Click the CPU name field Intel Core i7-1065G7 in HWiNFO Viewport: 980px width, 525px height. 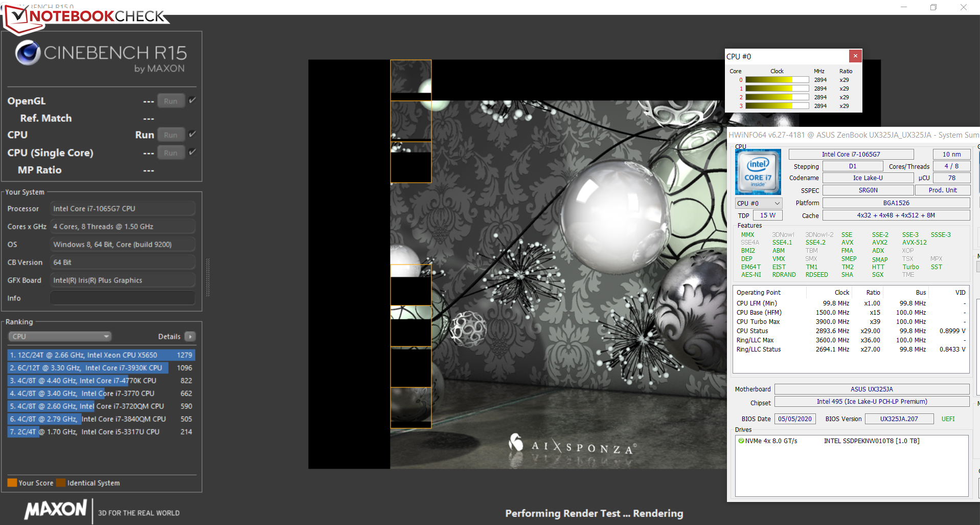tap(851, 154)
